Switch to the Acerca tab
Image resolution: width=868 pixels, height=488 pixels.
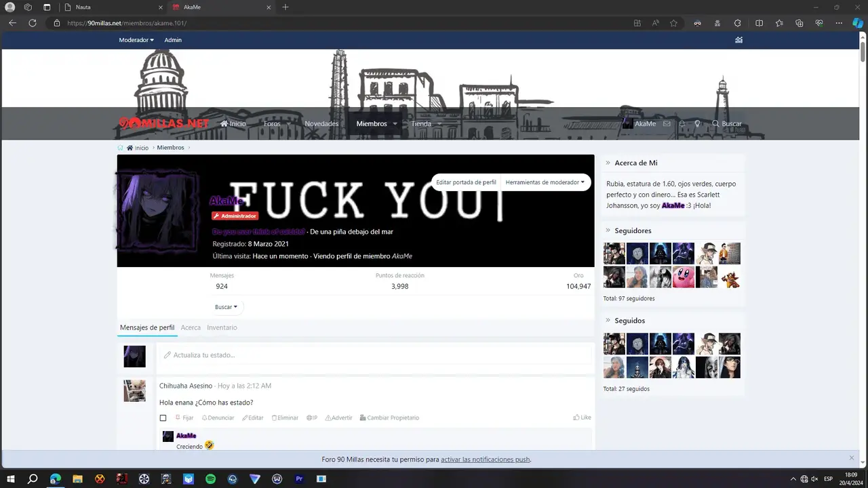pos(191,327)
